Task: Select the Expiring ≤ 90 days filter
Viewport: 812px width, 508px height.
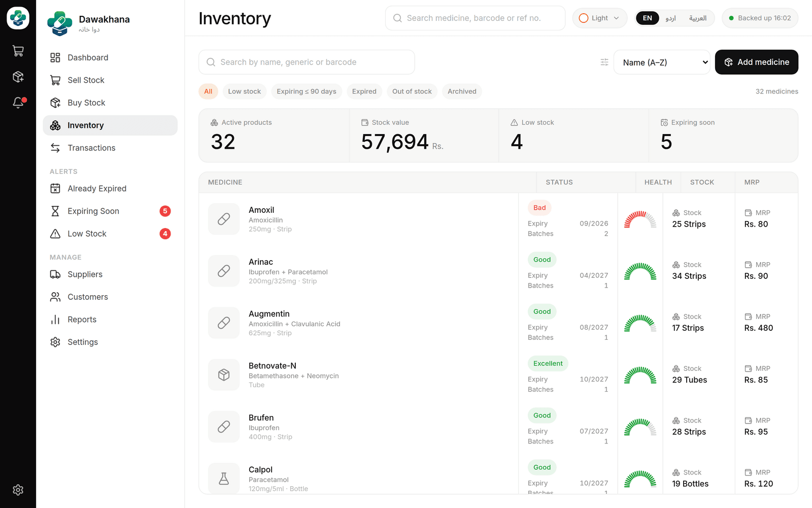Action: pos(307,91)
